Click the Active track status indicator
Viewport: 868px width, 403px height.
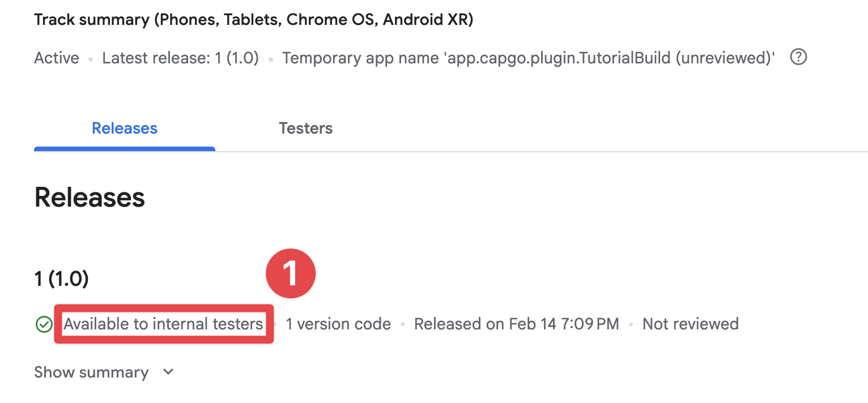tap(56, 57)
